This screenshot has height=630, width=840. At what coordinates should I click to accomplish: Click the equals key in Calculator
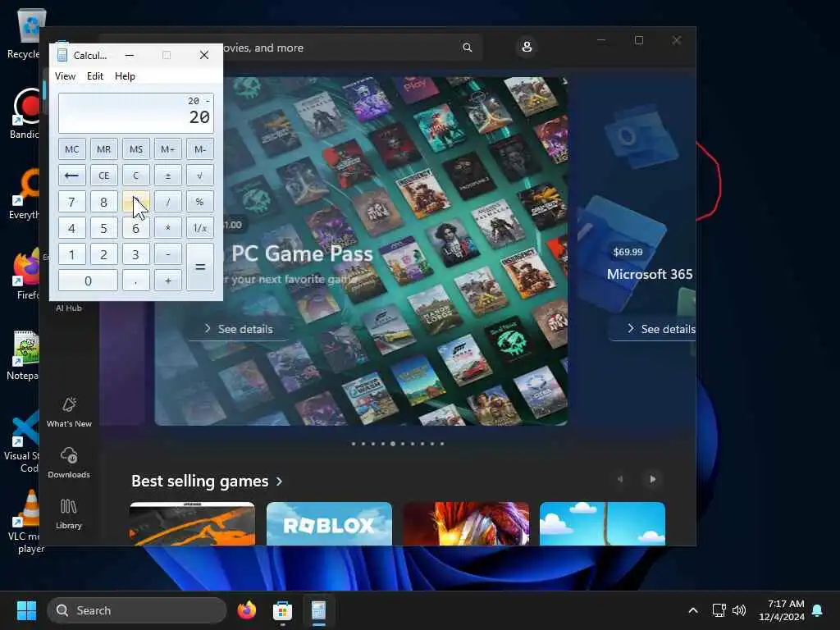(x=200, y=267)
